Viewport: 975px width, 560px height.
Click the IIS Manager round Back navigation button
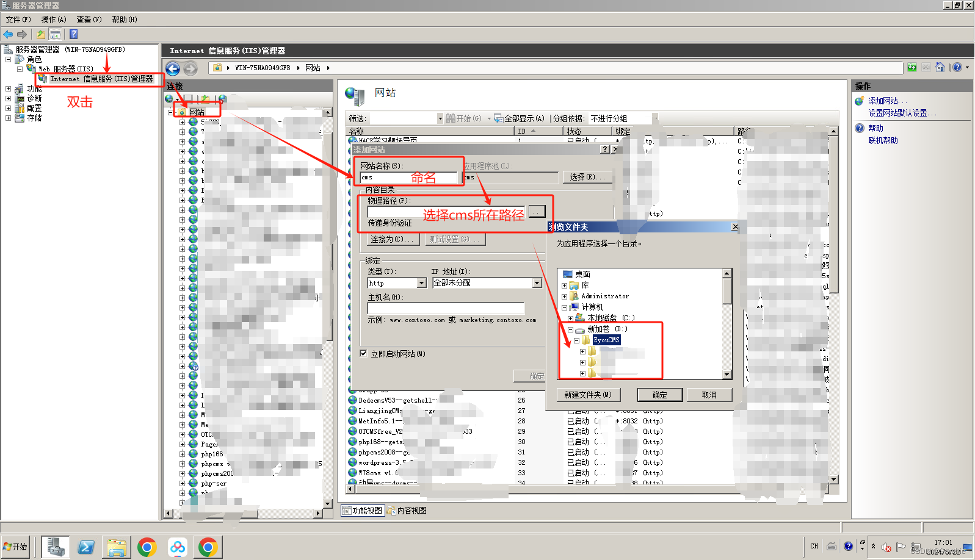(x=173, y=68)
